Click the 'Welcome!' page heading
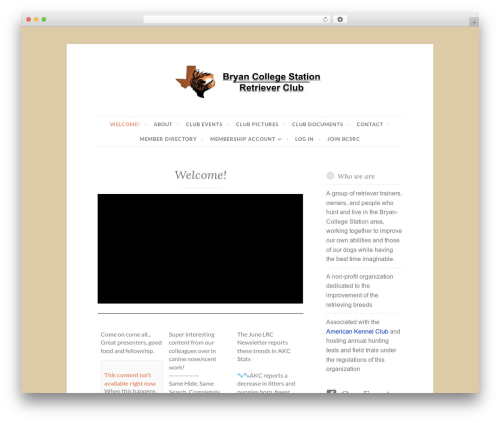500x423 pixels. (200, 175)
